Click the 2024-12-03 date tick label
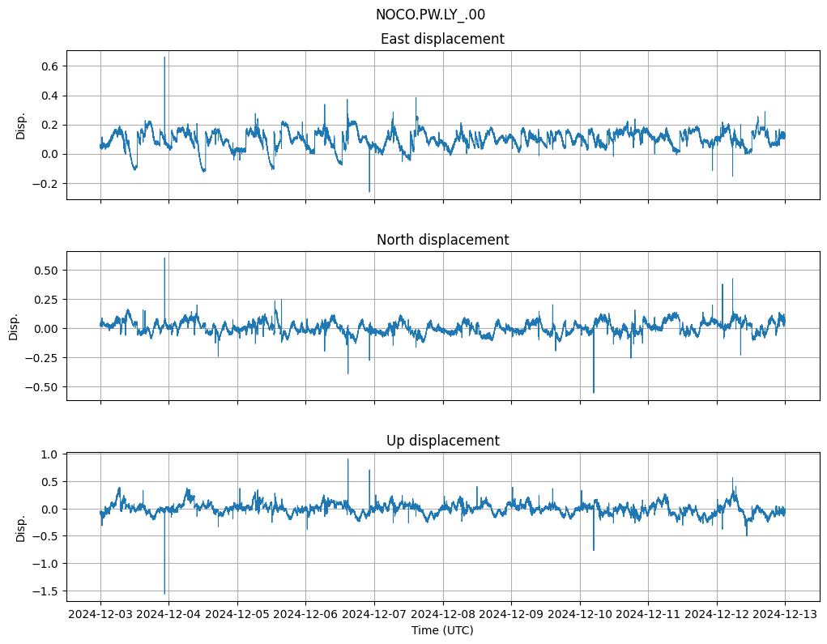 (100, 615)
